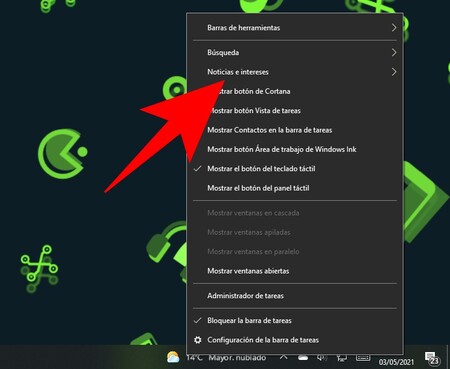The height and width of the screenshot is (369, 450).
Task: Open the Barras de herramientas submenu
Action: pos(295,28)
